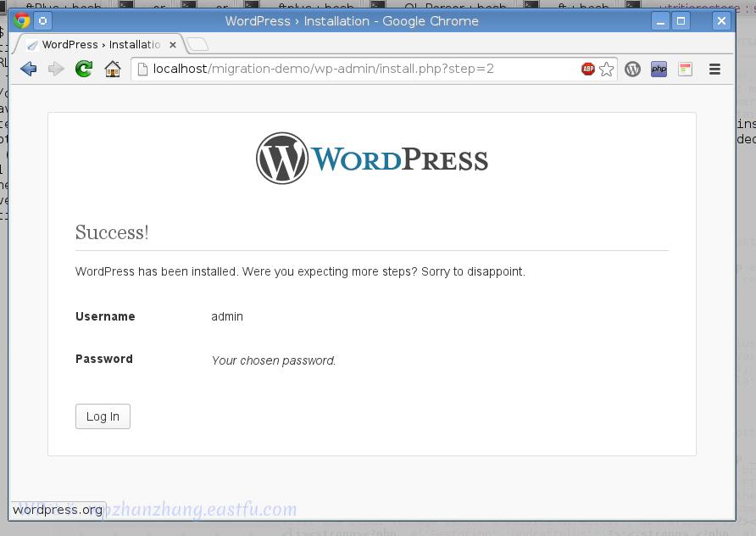
Task: Click the php extension icon
Action: (x=659, y=69)
